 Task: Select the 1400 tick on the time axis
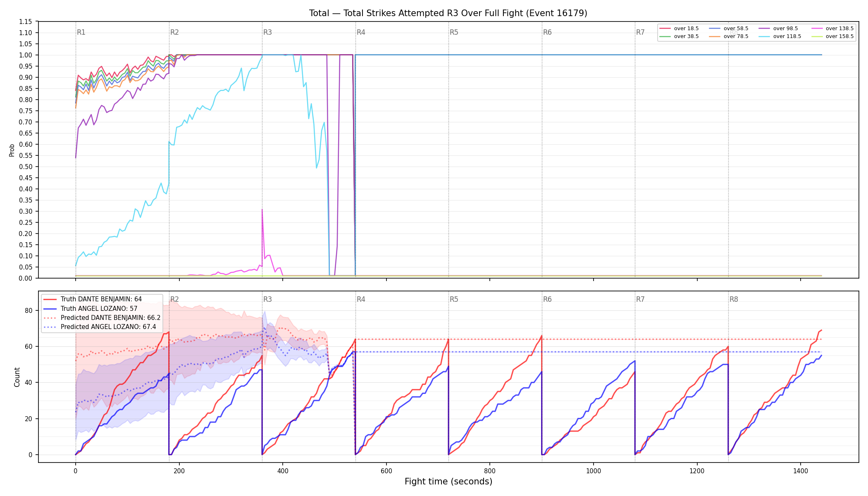(x=801, y=470)
